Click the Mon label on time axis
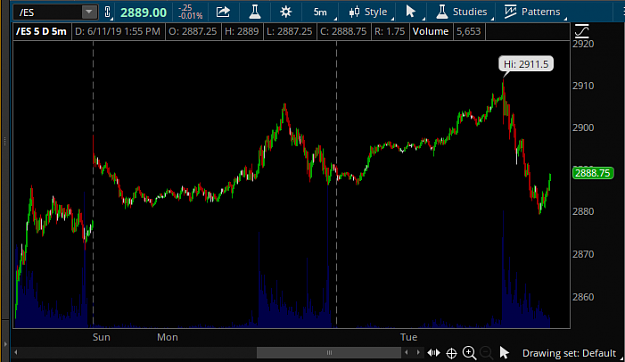The image size is (625, 362). tap(167, 337)
